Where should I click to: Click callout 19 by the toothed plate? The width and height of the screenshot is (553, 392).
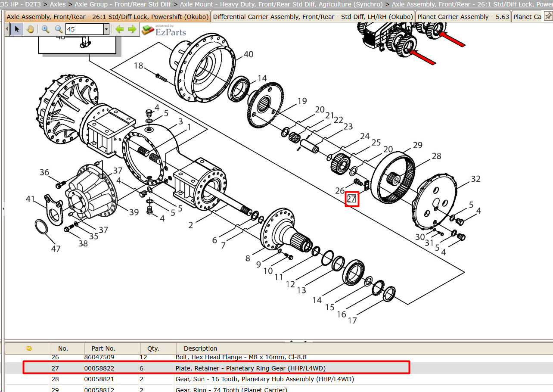pos(302,101)
